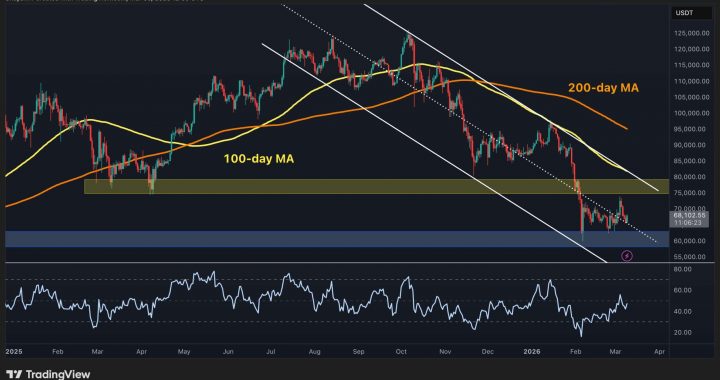Image resolution: width=720 pixels, height=380 pixels.
Task: Click the Sep label on time axis
Action: pos(359,352)
